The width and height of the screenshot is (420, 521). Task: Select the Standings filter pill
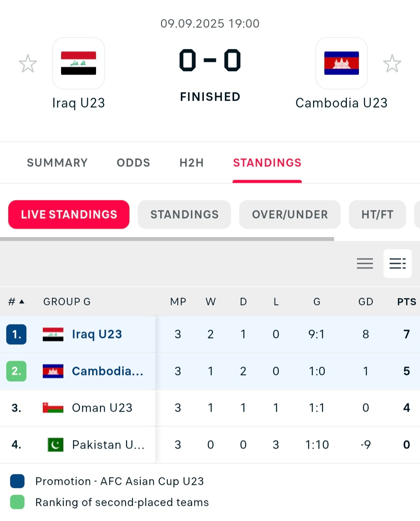tap(184, 214)
